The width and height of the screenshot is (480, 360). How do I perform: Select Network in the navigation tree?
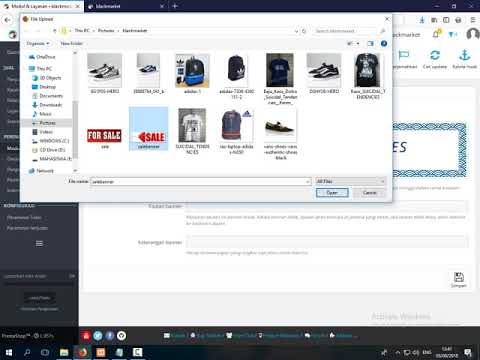pos(41,171)
